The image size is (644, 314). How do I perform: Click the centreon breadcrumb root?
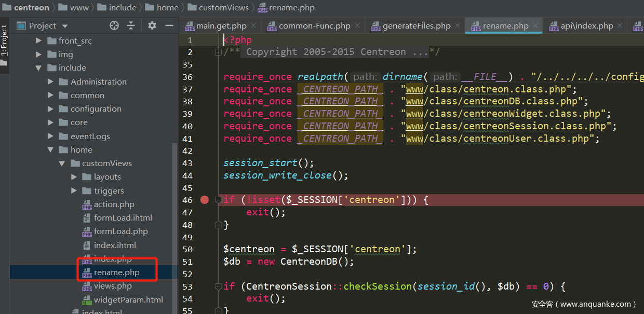click(31, 7)
